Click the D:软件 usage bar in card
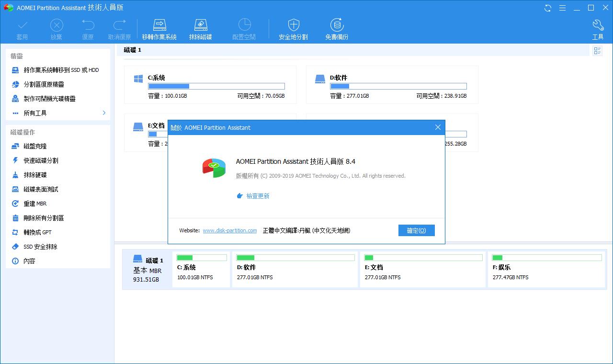613x364 pixels. [398, 86]
